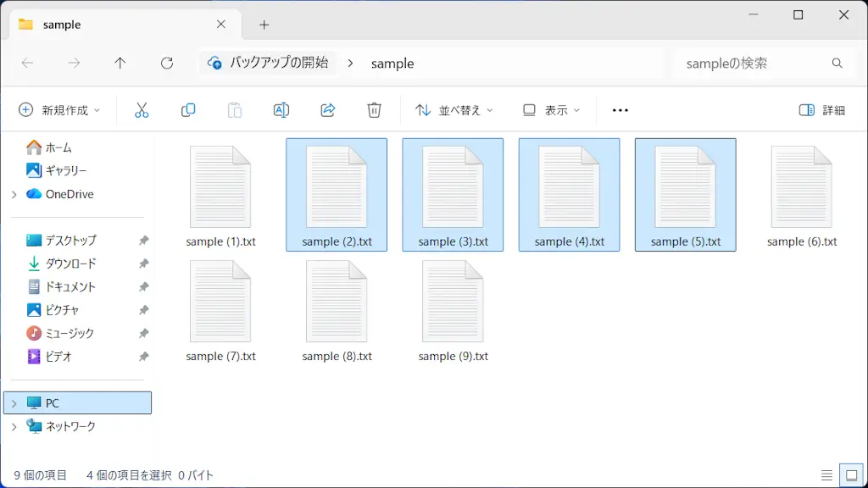Open the 並べ替え sort dropdown
868x488 pixels.
pyautogui.click(x=454, y=110)
